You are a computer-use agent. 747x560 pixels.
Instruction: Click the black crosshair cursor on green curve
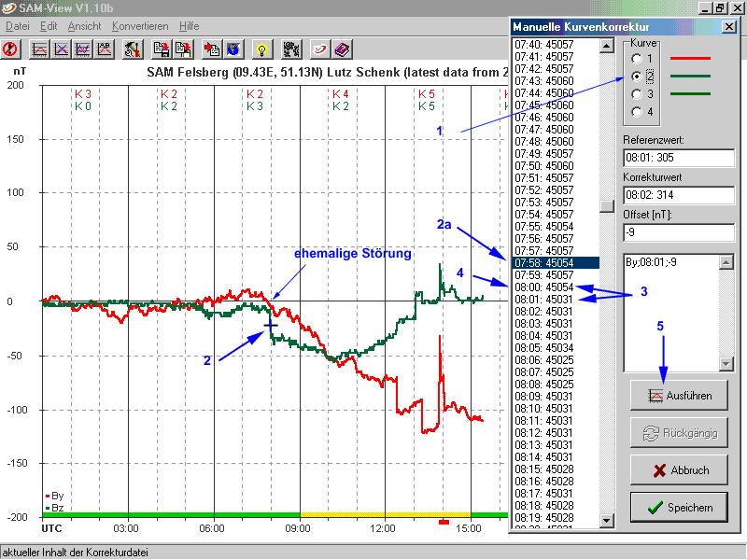click(x=271, y=325)
